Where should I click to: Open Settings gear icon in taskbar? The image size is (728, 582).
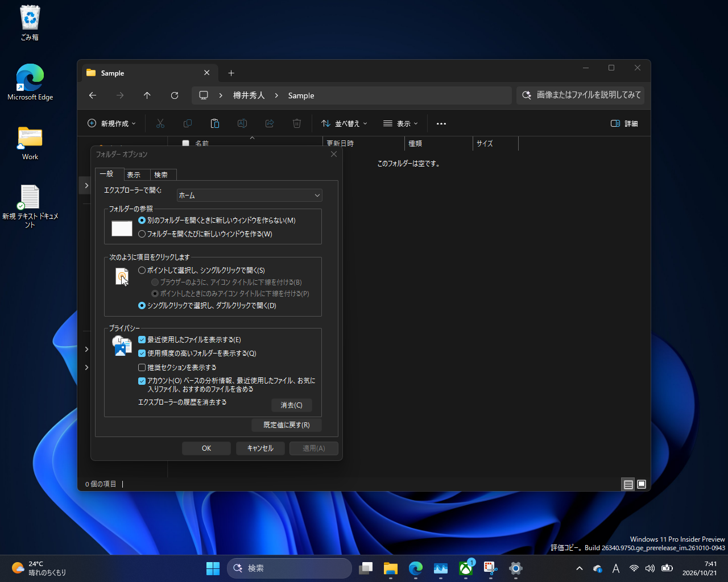tap(516, 568)
